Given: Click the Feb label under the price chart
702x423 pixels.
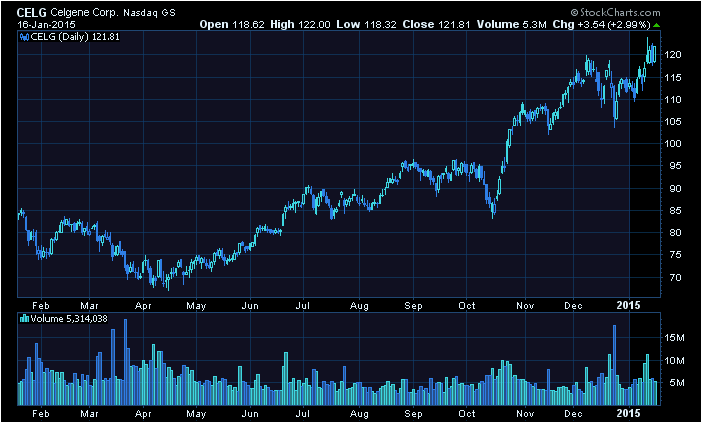Looking at the screenshot, I should click(x=41, y=306).
